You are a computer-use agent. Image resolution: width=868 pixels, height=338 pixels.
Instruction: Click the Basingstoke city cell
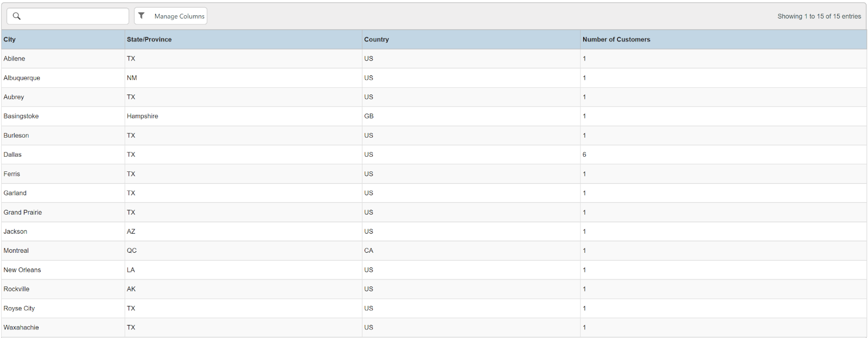tap(21, 116)
